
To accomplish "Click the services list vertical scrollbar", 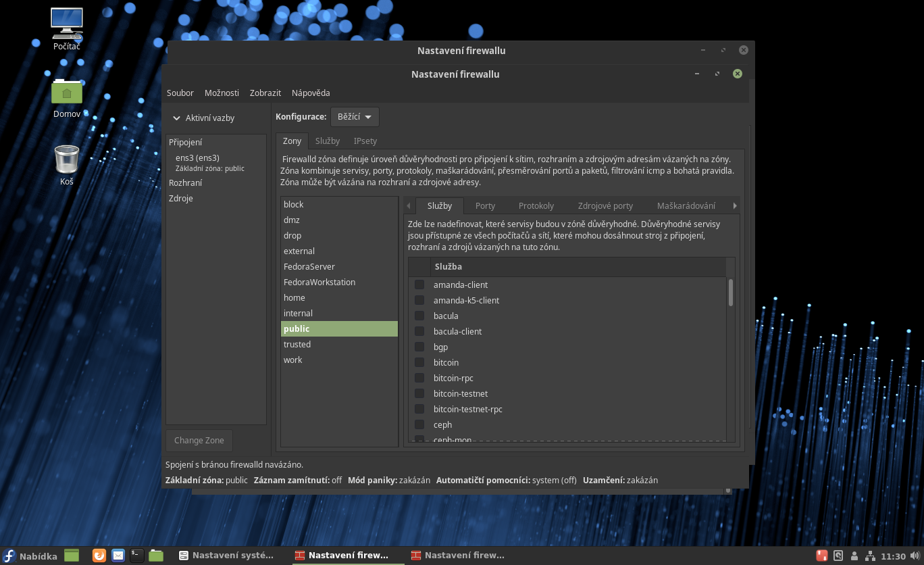I will 730,293.
